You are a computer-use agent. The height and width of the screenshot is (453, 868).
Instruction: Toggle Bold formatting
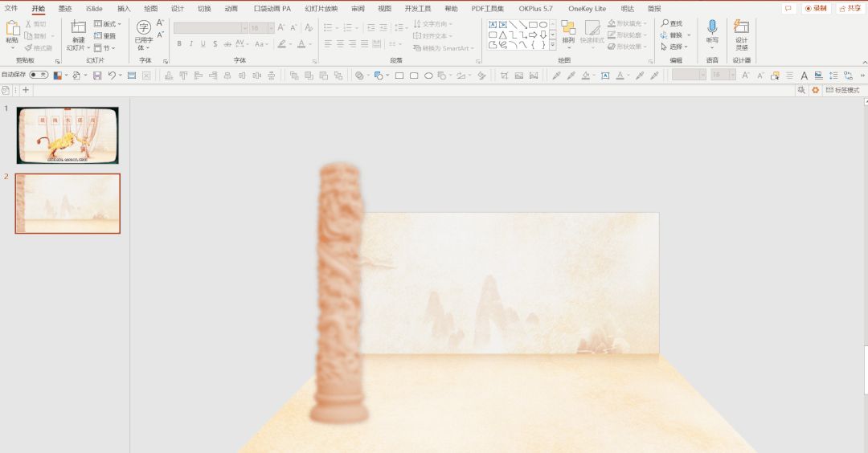click(x=178, y=43)
